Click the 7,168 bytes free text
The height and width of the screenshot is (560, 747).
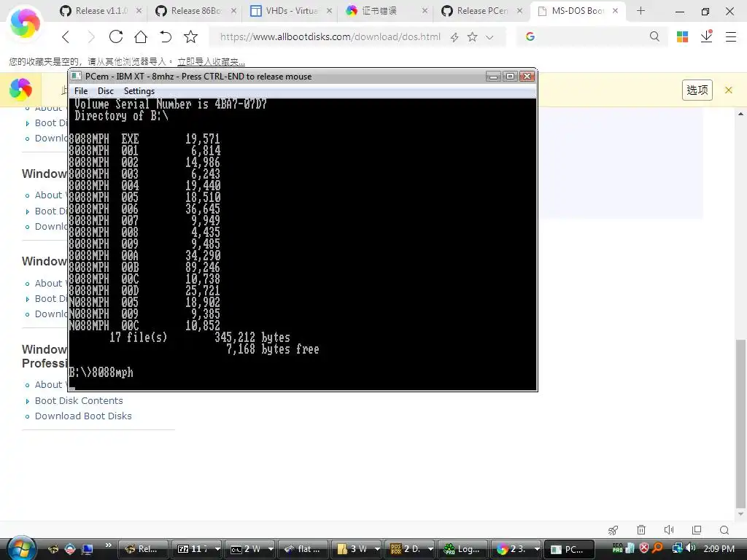[273, 349]
